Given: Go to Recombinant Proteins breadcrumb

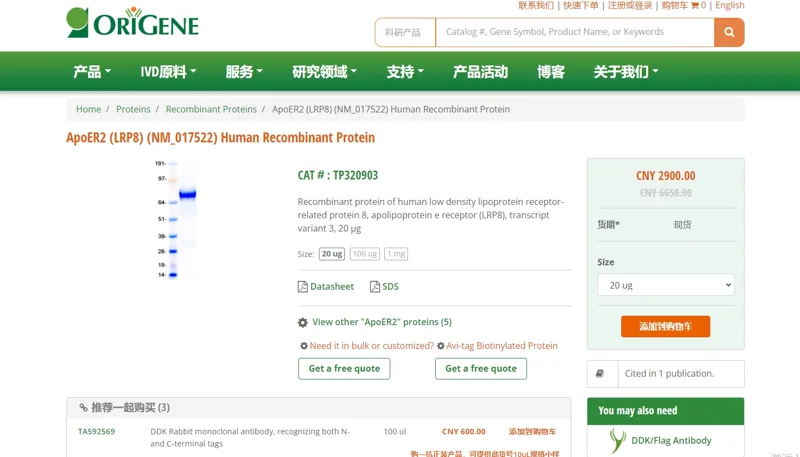Looking at the screenshot, I should (211, 109).
